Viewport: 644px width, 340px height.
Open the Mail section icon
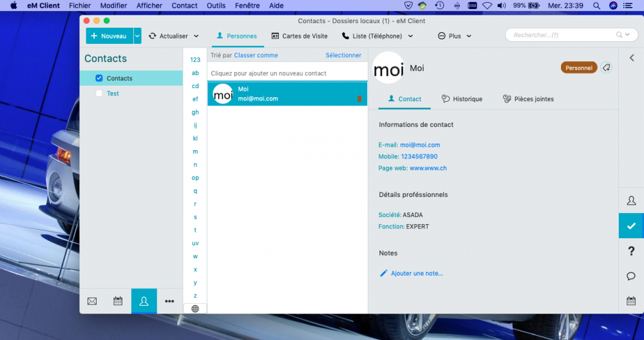92,301
